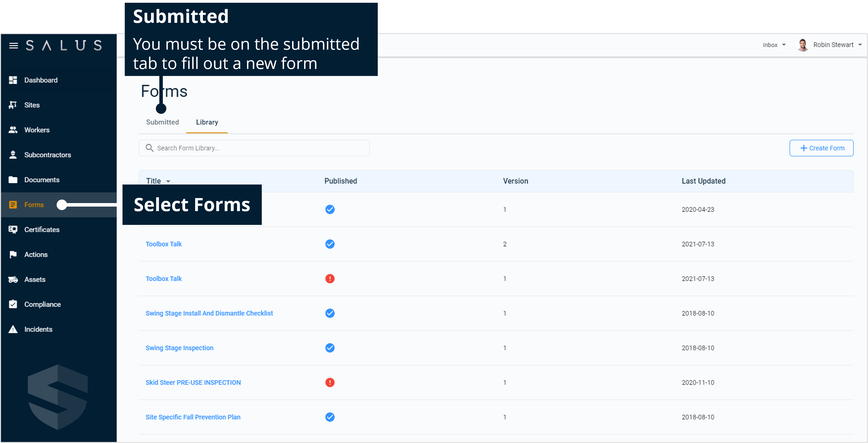This screenshot has width=868, height=443.
Task: Open the Title sort dropdown arrow
Action: (168, 181)
